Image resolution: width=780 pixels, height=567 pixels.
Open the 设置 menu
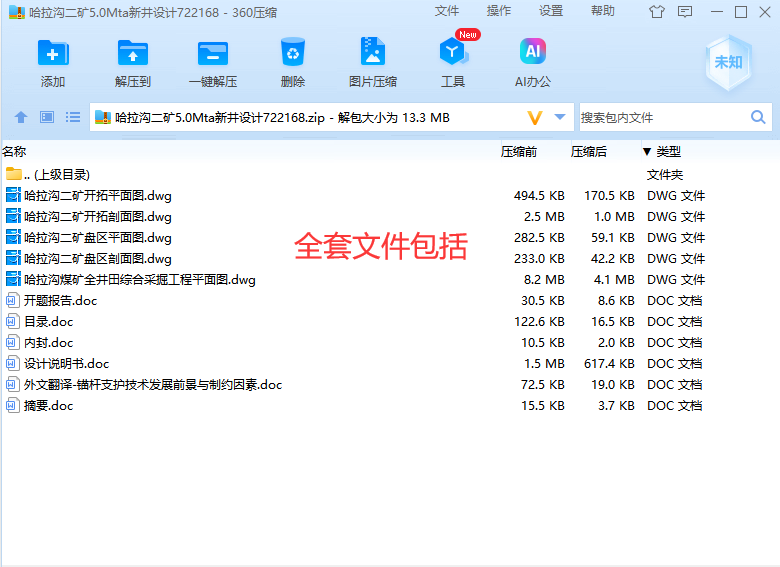click(x=551, y=11)
